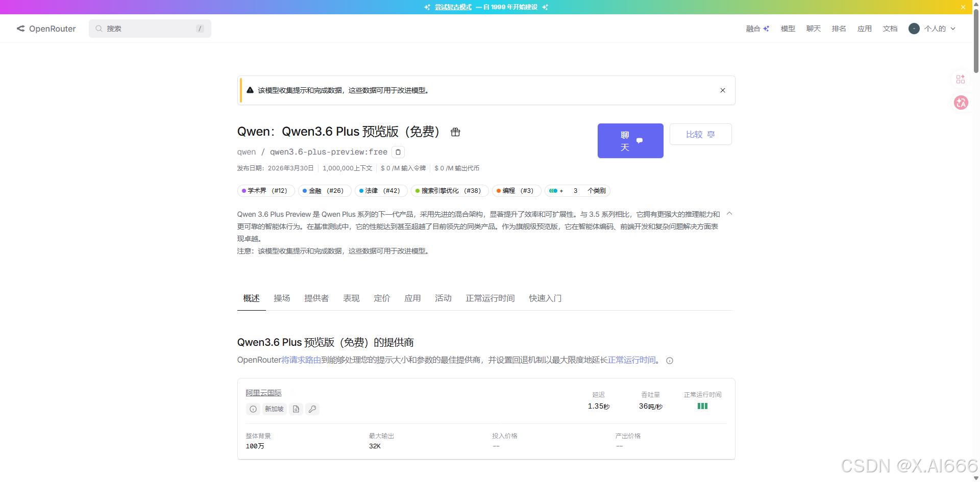Open the model page document icon
980x482 pixels.
[296, 409]
